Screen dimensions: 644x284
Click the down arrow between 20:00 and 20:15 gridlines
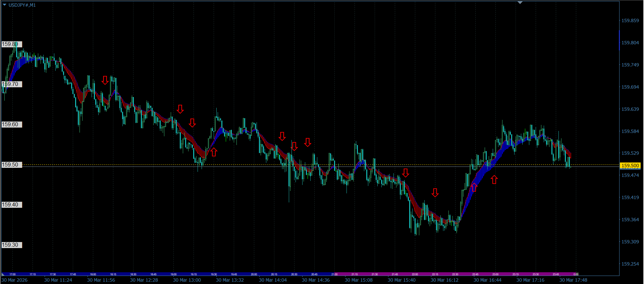[282, 136]
